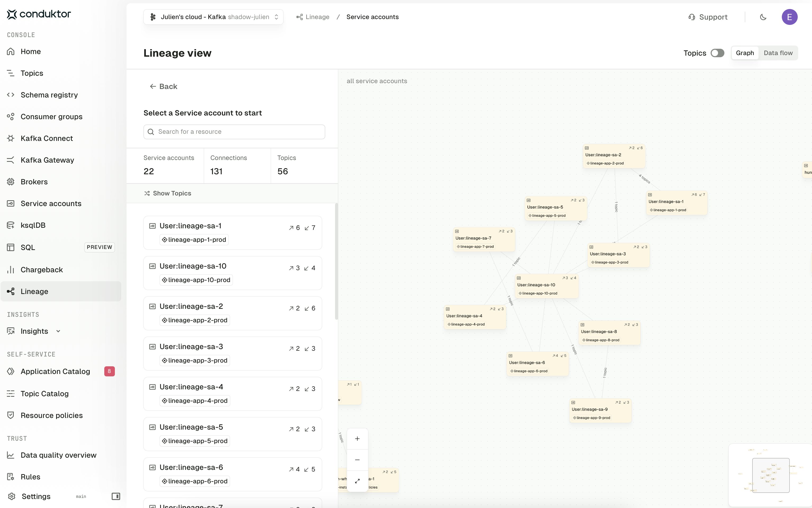Open the cluster selector dropdown

click(x=214, y=17)
